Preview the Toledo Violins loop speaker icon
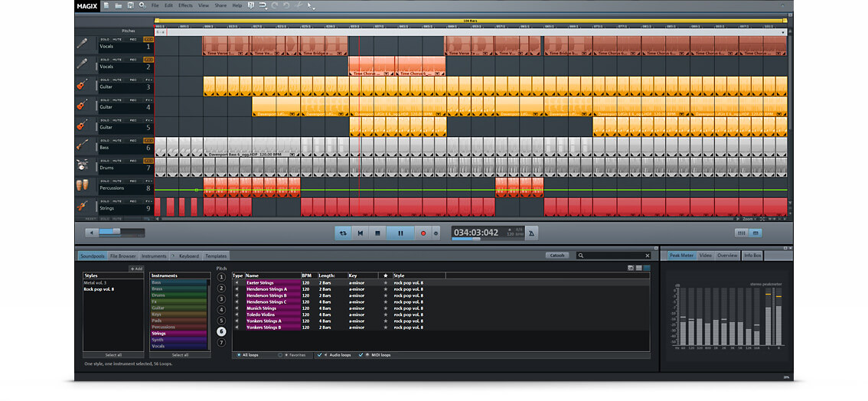Screen dimensions: 868x401 click(237, 315)
